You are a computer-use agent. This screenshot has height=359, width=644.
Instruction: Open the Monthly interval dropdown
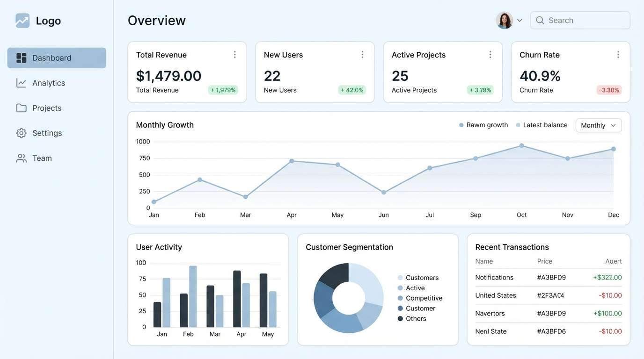598,125
